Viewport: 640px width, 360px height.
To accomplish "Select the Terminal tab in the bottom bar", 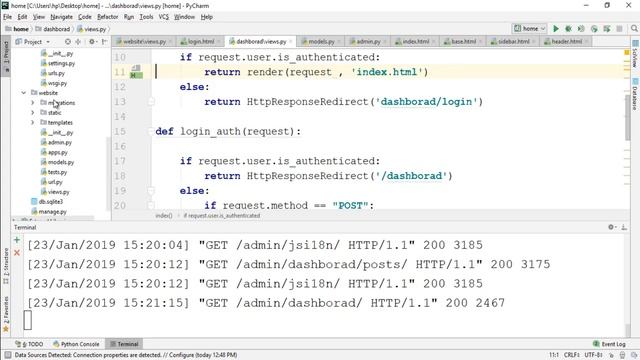I will (124, 344).
